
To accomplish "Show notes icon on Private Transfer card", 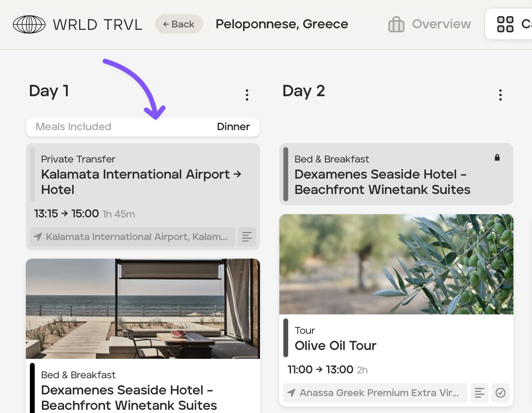I will (x=247, y=237).
